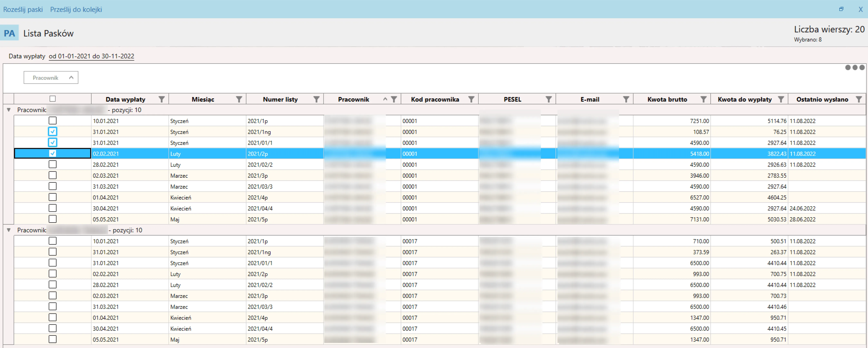The image size is (868, 348).
Task: Click the 2783.55 payout cell
Action: (x=749, y=175)
